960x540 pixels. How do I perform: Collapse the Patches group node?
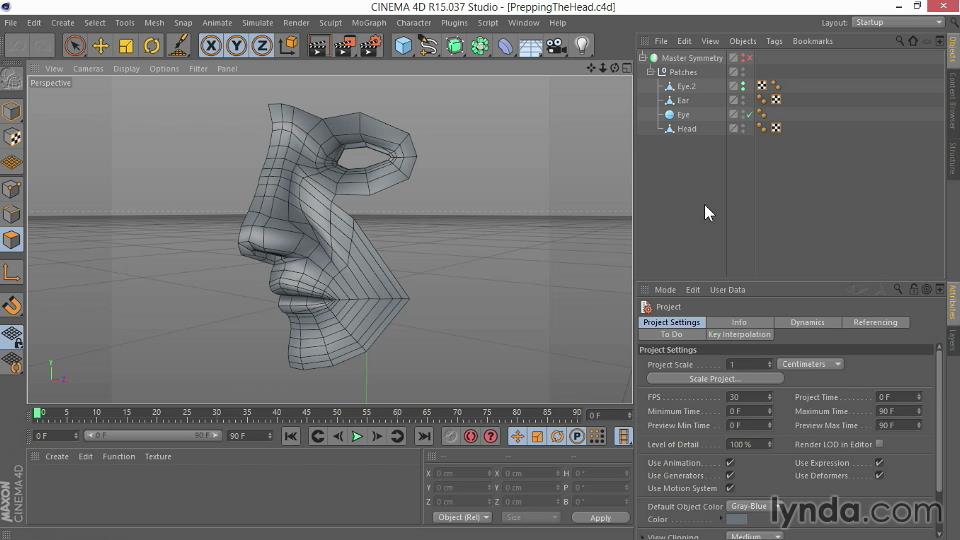click(650, 72)
